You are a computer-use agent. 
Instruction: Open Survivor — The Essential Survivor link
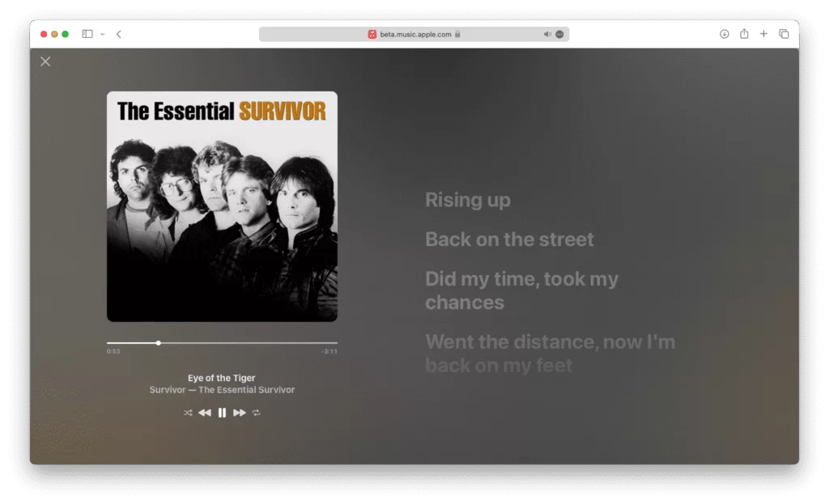click(x=222, y=390)
